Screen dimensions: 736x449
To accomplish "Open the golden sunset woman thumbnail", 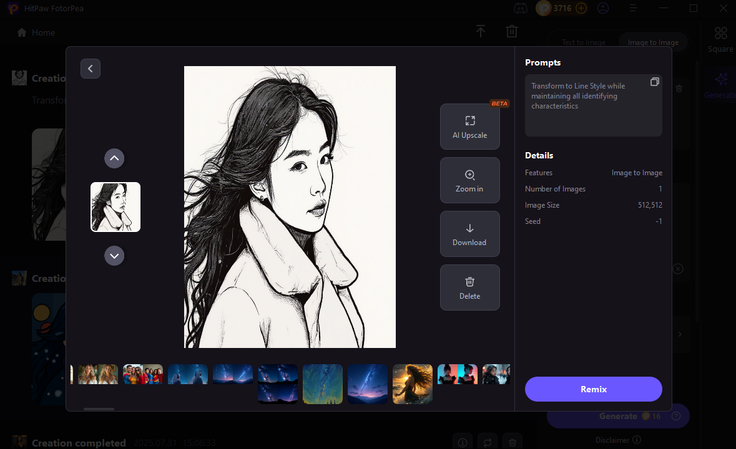I will 413,384.
